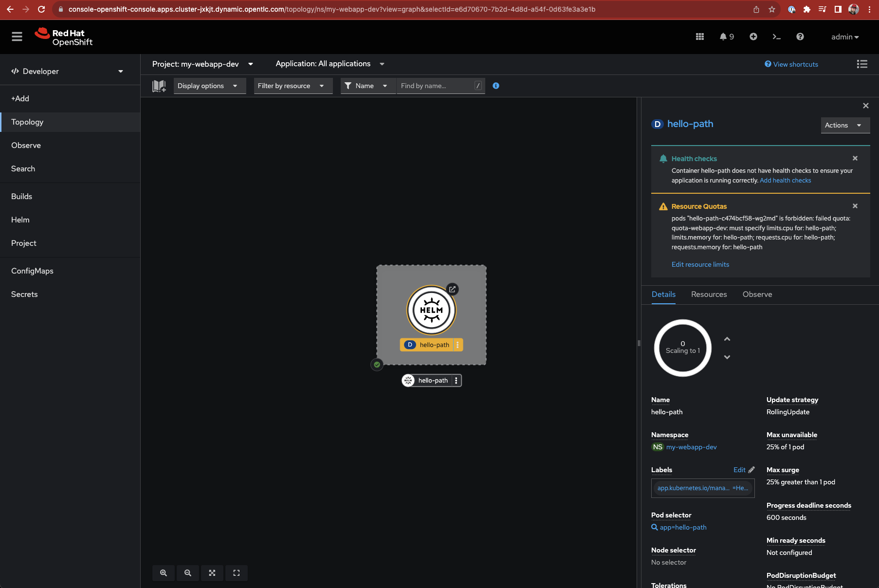Image resolution: width=879 pixels, height=588 pixels.
Task: Increase pod count with up arrow
Action: click(x=727, y=339)
